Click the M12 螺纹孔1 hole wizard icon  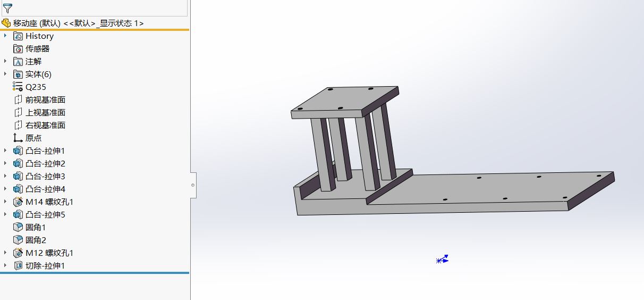click(x=18, y=253)
